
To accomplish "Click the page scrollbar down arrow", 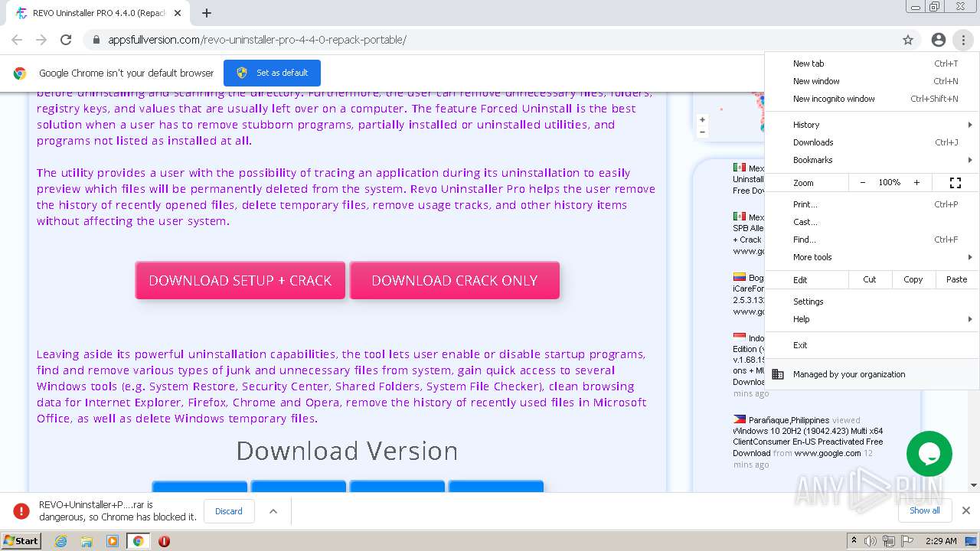I will point(974,485).
